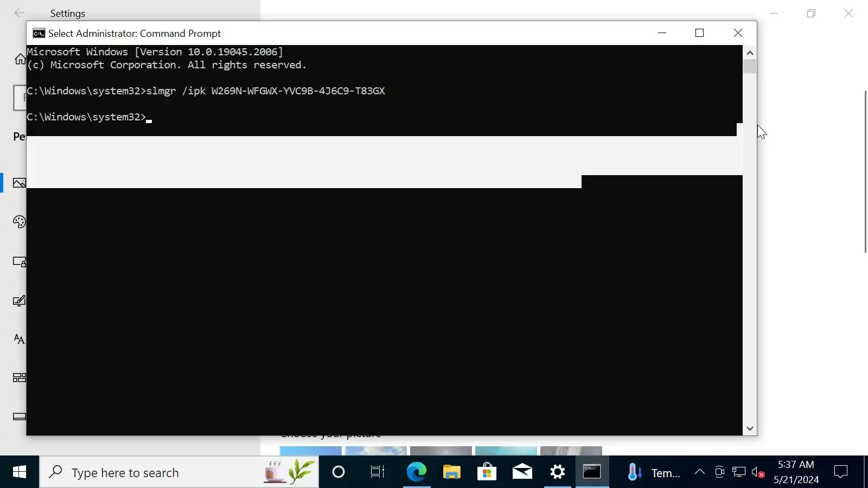Close the Settings window
Image resolution: width=868 pixels, height=488 pixels.
[849, 14]
